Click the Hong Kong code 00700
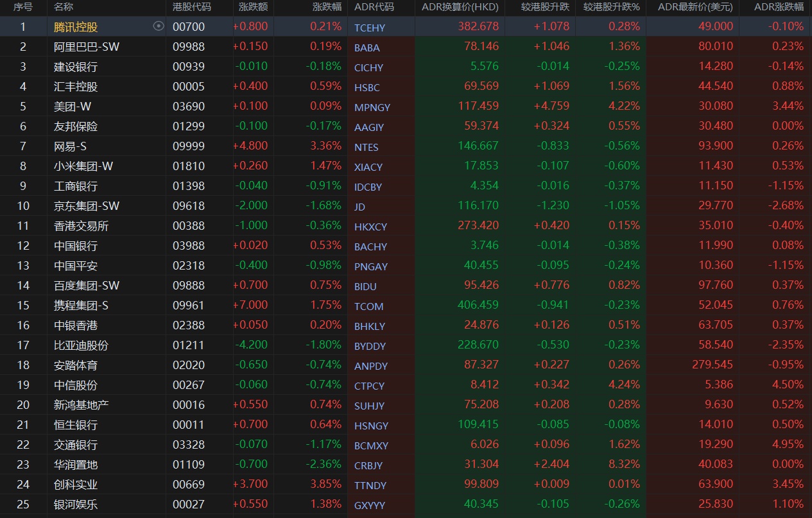The height and width of the screenshot is (518, 812). (x=189, y=27)
